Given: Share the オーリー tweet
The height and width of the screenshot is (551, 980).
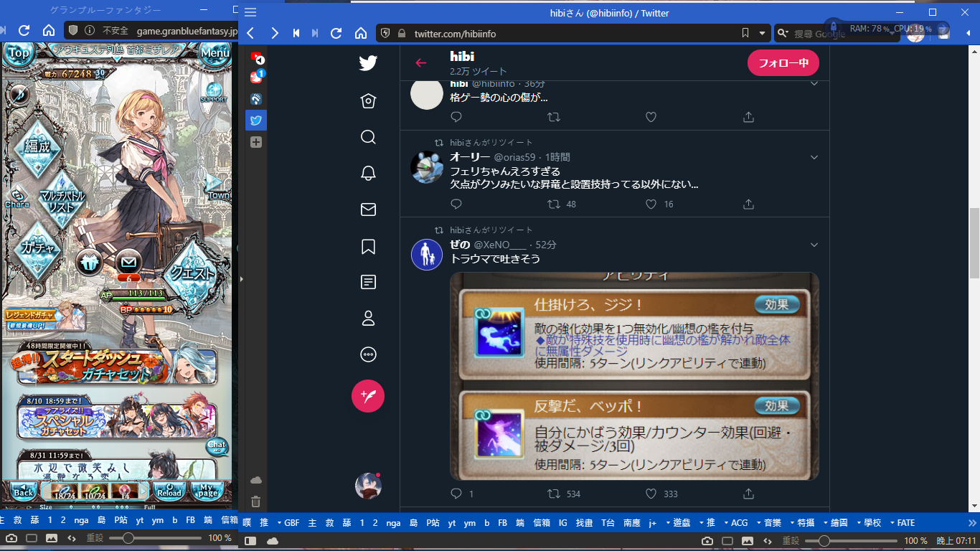Looking at the screenshot, I should pyautogui.click(x=748, y=204).
